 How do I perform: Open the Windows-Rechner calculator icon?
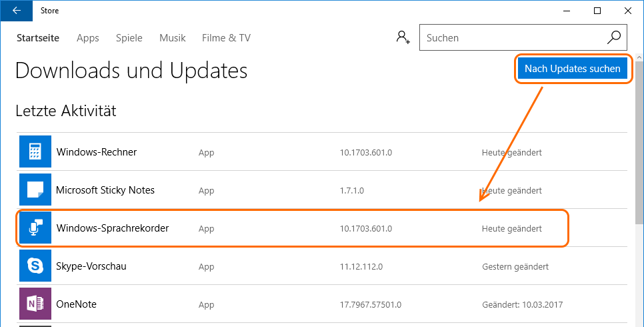(x=35, y=152)
